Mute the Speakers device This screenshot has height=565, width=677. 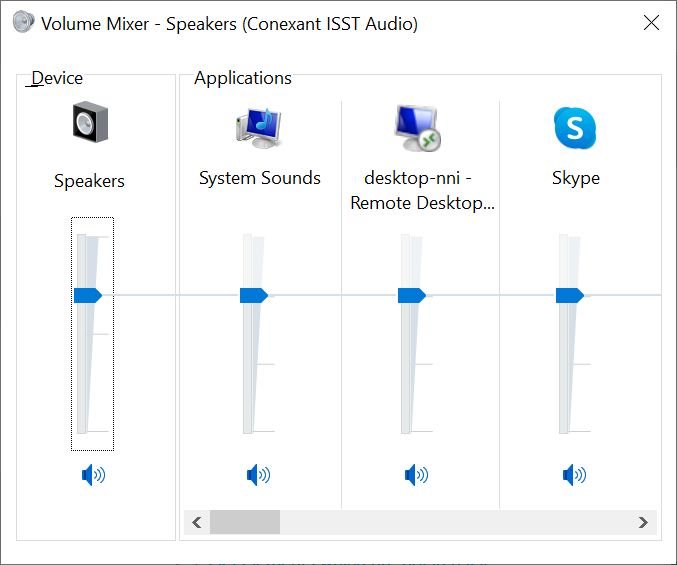coord(93,475)
